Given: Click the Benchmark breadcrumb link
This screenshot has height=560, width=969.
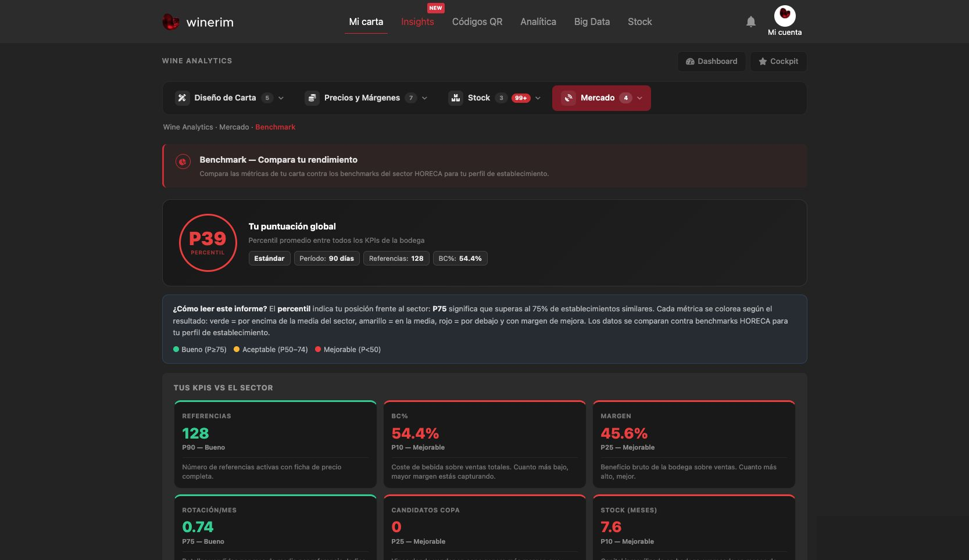Looking at the screenshot, I should (275, 127).
